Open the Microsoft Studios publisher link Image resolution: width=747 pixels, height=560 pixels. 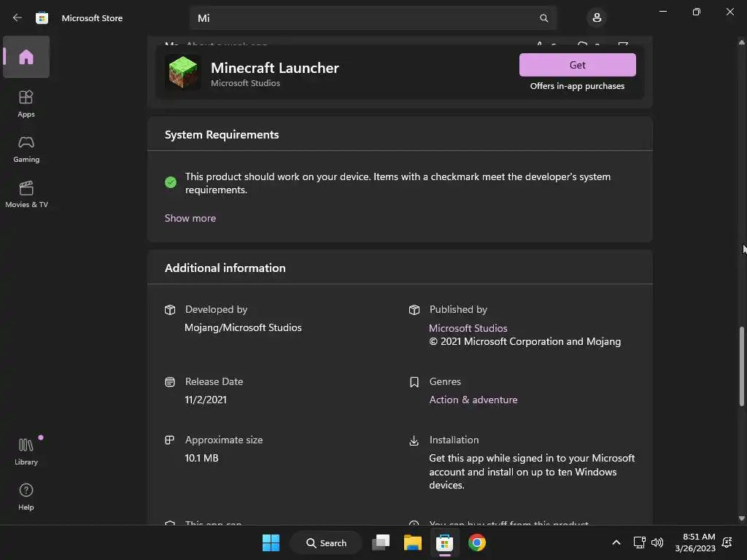pyautogui.click(x=468, y=328)
